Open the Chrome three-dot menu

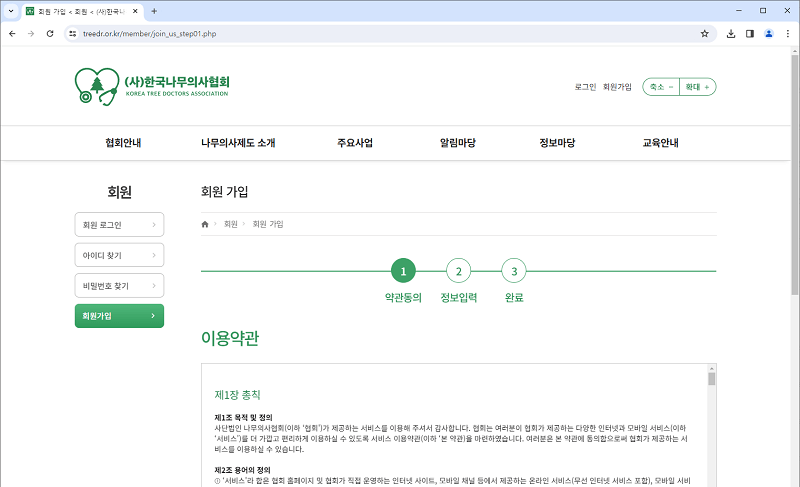pyautogui.click(x=788, y=34)
